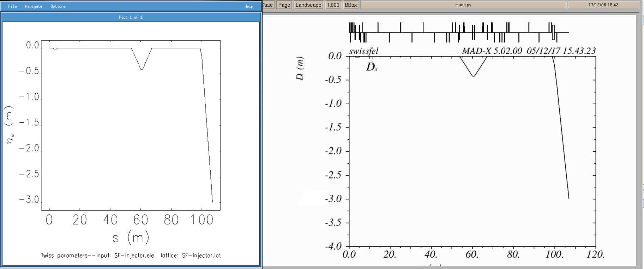Click the vertical scrollbar of the gv window
The image size is (644, 269).
[640, 141]
